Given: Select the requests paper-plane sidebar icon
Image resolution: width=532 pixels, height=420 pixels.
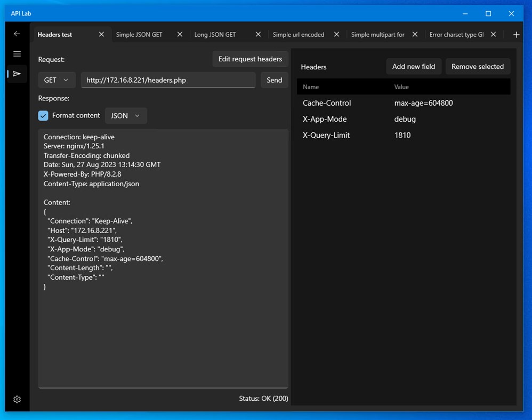Looking at the screenshot, I should click(17, 74).
